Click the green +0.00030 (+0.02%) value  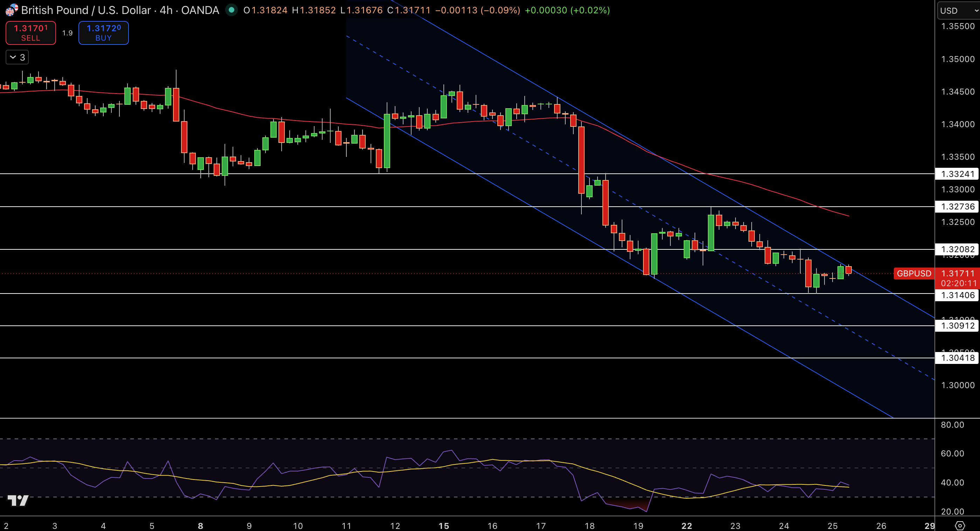(x=567, y=10)
